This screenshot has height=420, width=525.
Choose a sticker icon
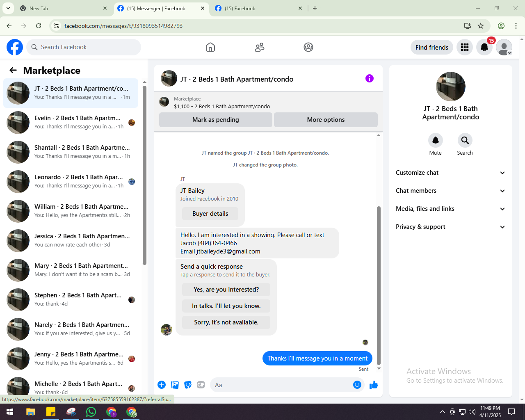(188, 385)
